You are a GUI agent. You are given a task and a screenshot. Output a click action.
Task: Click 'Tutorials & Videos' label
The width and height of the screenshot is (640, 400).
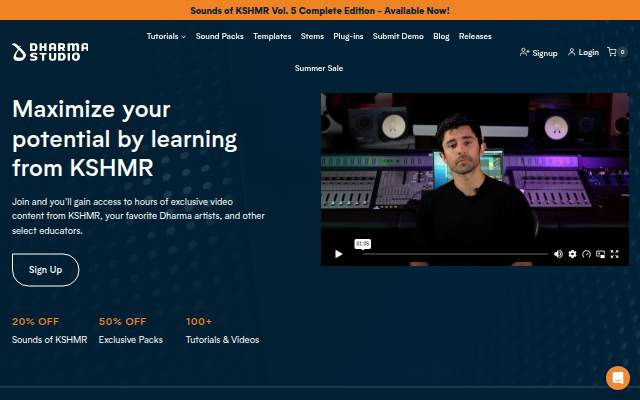[x=222, y=340]
